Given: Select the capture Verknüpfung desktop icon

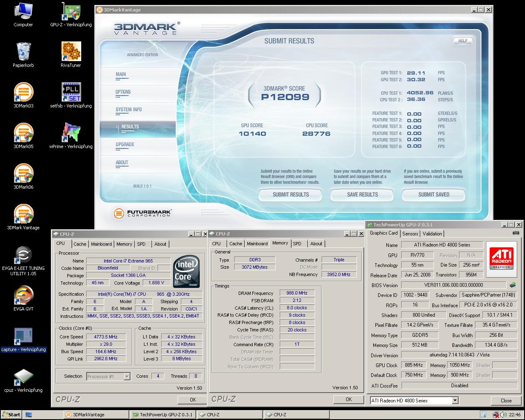Looking at the screenshot, I should pos(23,340).
